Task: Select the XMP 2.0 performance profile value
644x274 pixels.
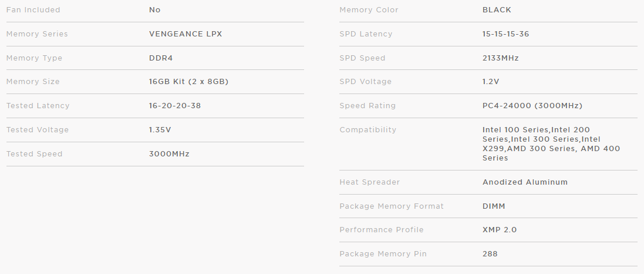Action: point(500,230)
